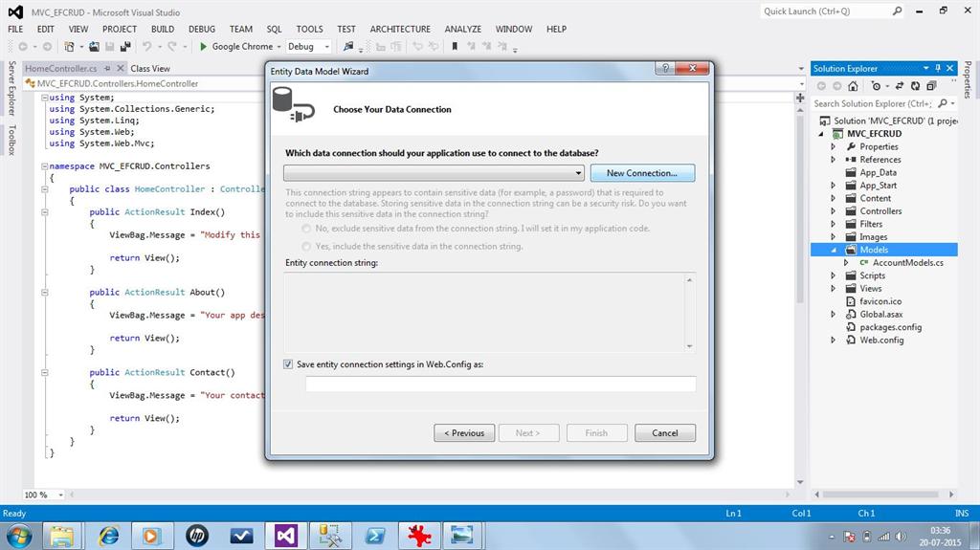Open Windows Explorer from the taskbar
Image resolution: width=980 pixels, height=550 pixels.
(x=62, y=536)
